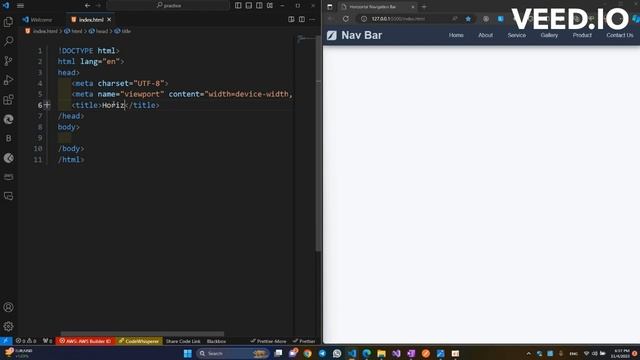Image resolution: width=640 pixels, height=360 pixels.
Task: Open Chrome from the taskbar
Action: tap(307, 353)
